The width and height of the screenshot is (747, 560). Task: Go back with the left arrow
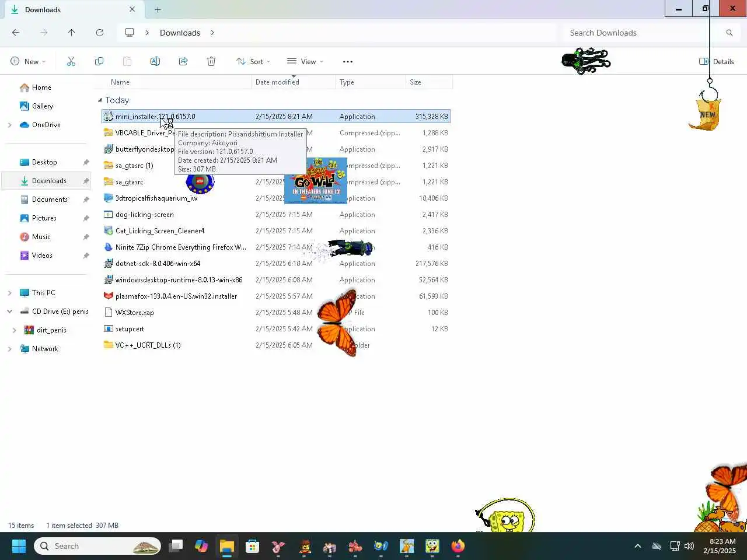[x=16, y=33]
